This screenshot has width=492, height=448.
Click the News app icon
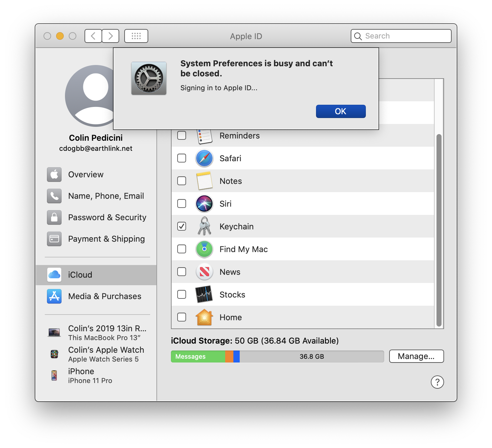coord(204,272)
